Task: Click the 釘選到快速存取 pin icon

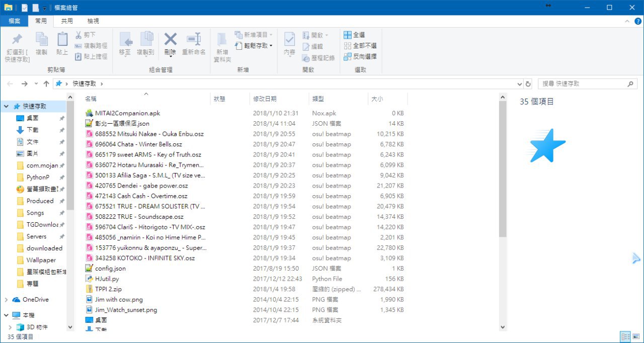Action: (x=17, y=40)
